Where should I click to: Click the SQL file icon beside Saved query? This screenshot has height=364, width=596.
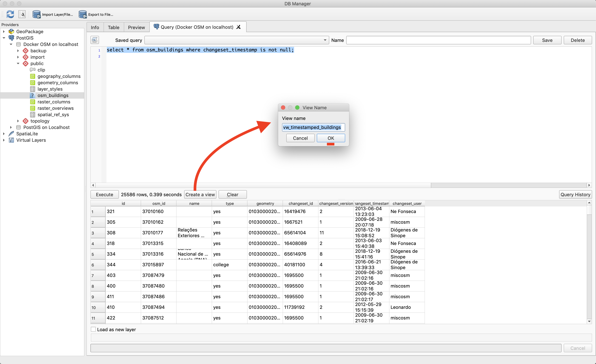click(95, 40)
